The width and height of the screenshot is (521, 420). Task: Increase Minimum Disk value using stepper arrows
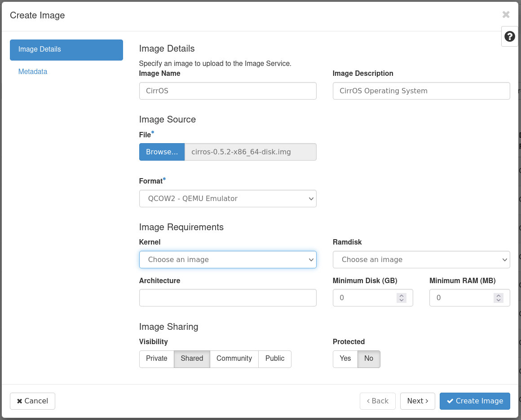pos(402,295)
